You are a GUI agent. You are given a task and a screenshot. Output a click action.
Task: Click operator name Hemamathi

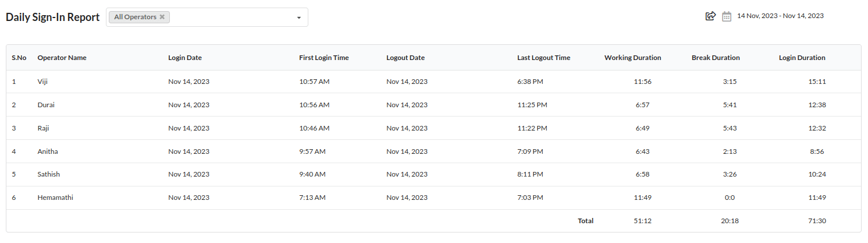click(x=55, y=198)
